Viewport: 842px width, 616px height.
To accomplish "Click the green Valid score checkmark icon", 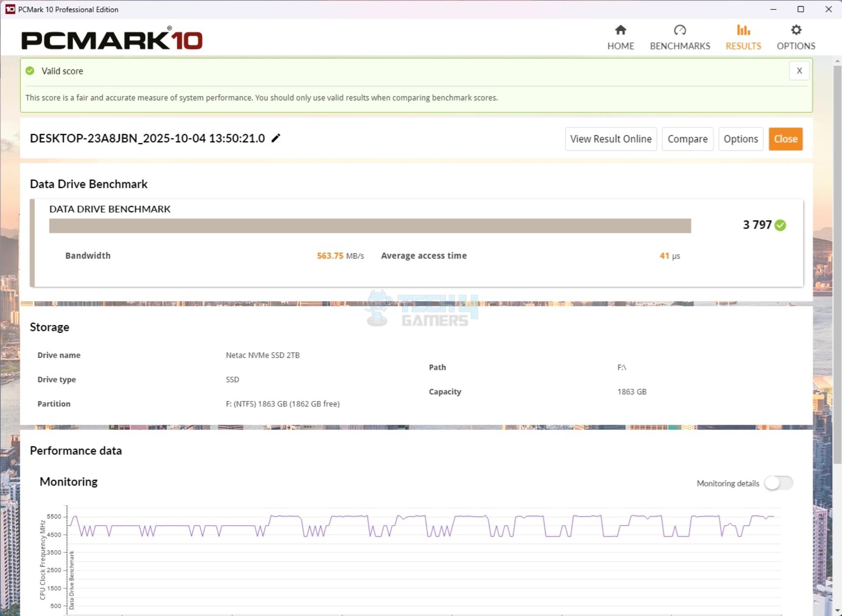I will 30,71.
